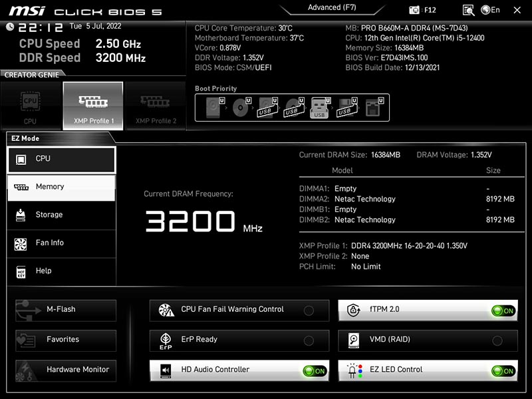Image resolution: width=532 pixels, height=399 pixels.
Task: Click the Creator Genie label
Action: (31, 75)
